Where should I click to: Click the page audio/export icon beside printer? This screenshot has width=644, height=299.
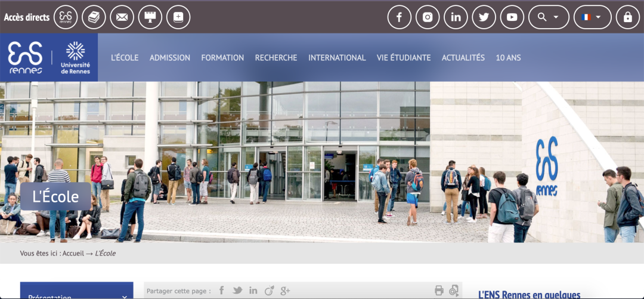tap(453, 291)
